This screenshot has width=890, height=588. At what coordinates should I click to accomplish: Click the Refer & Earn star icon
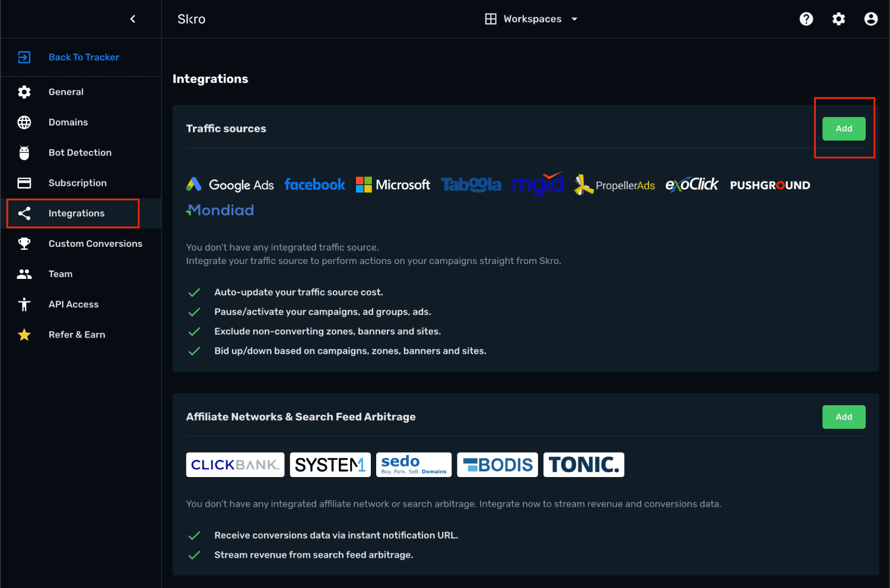point(24,335)
